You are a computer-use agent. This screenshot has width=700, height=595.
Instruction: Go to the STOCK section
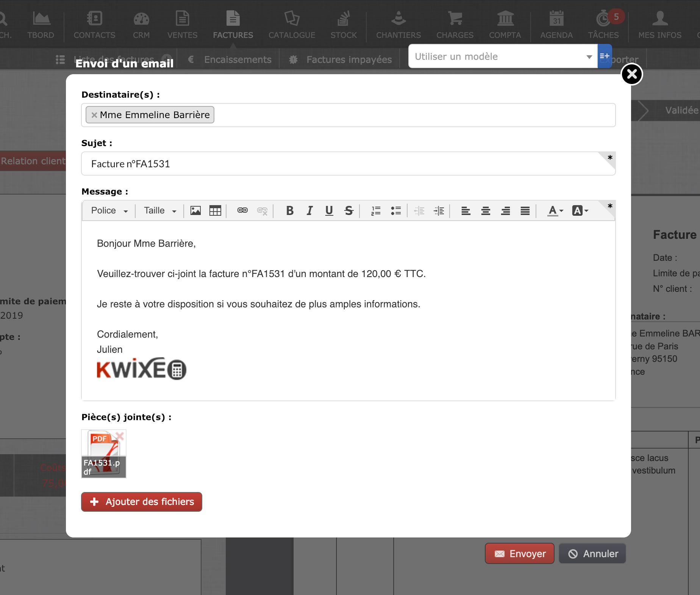[344, 25]
